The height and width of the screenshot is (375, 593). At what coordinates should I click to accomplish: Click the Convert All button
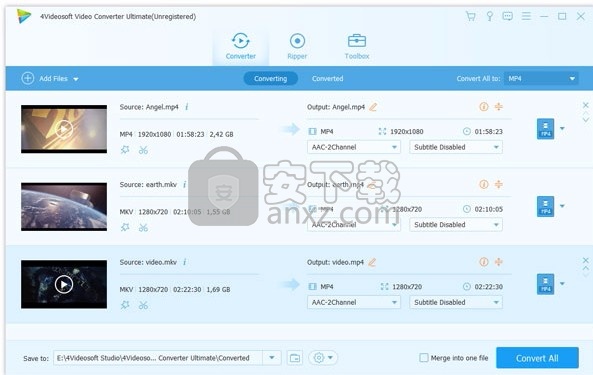point(537,358)
